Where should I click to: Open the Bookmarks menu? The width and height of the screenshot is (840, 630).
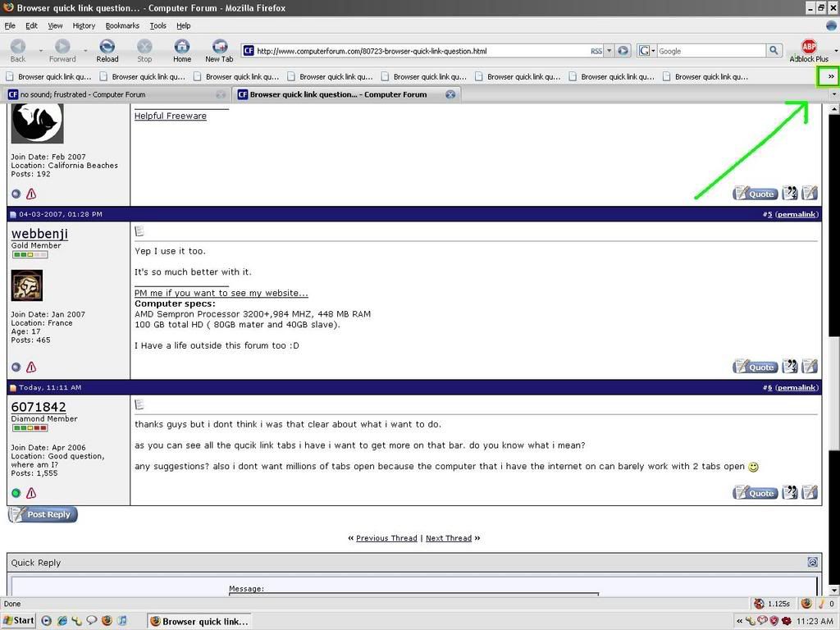[122, 25]
